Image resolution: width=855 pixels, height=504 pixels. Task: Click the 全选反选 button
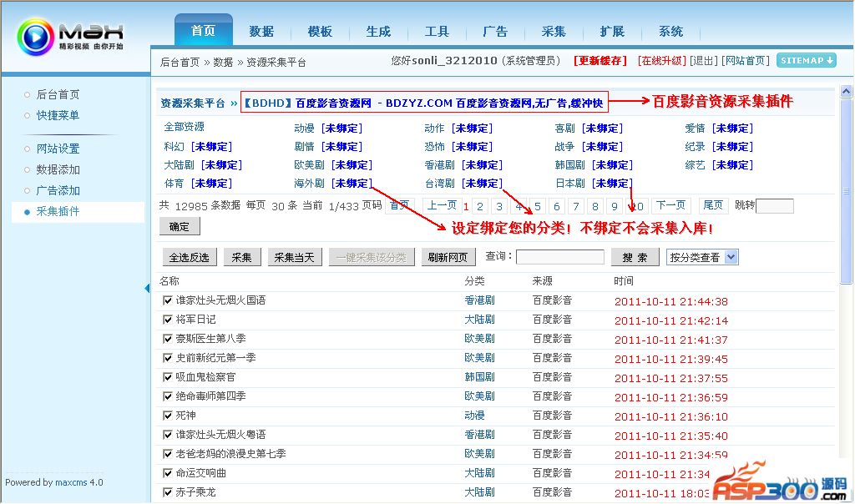tap(189, 257)
